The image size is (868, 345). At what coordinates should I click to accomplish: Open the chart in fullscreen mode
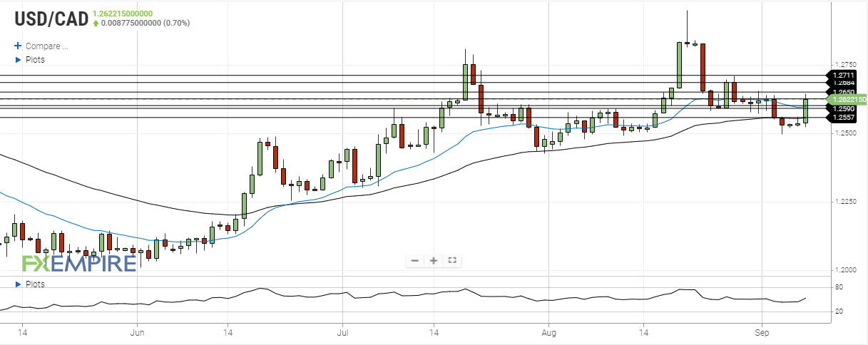(451, 260)
